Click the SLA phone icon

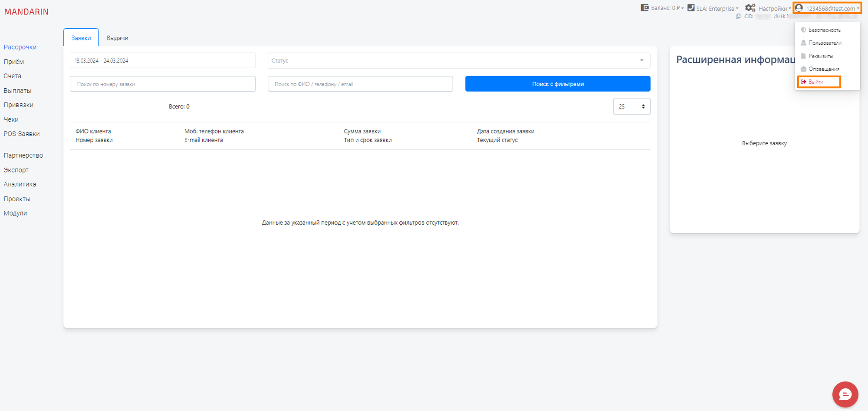tap(691, 8)
